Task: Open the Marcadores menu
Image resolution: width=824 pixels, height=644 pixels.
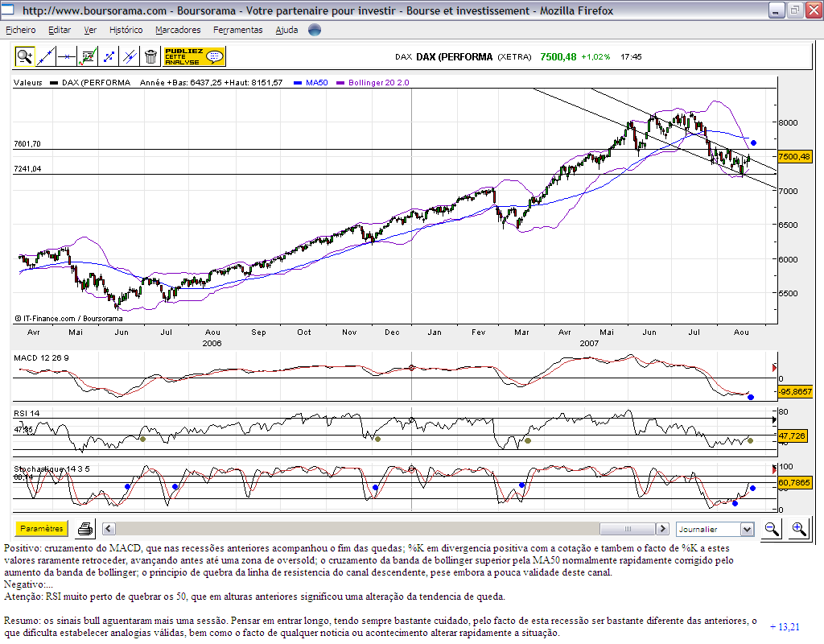Action: tap(178, 30)
